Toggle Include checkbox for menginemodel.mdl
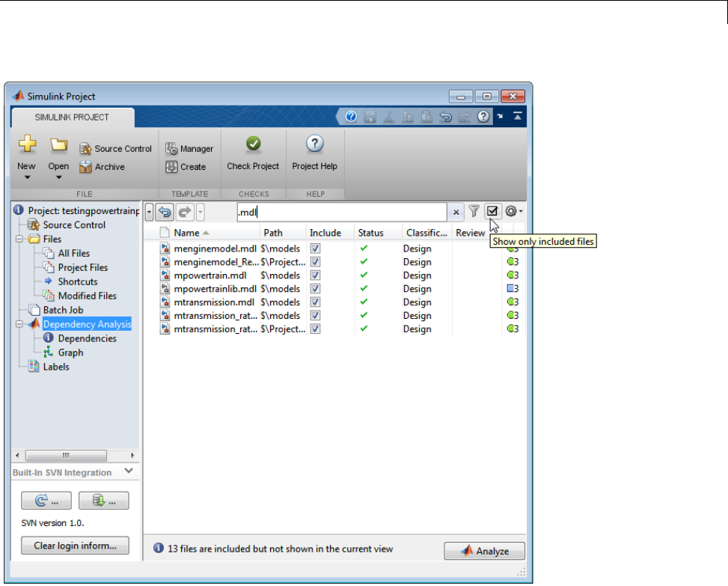728x586 pixels. click(x=315, y=248)
